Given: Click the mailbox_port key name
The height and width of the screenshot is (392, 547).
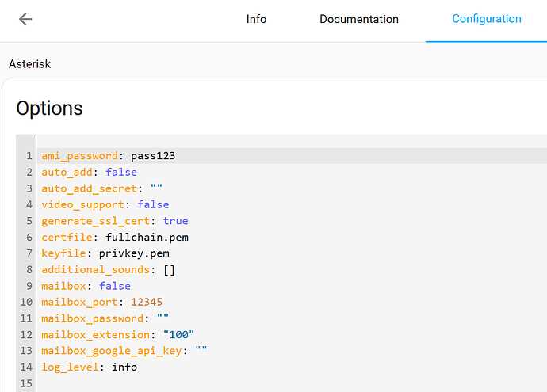Looking at the screenshot, I should (80, 302).
